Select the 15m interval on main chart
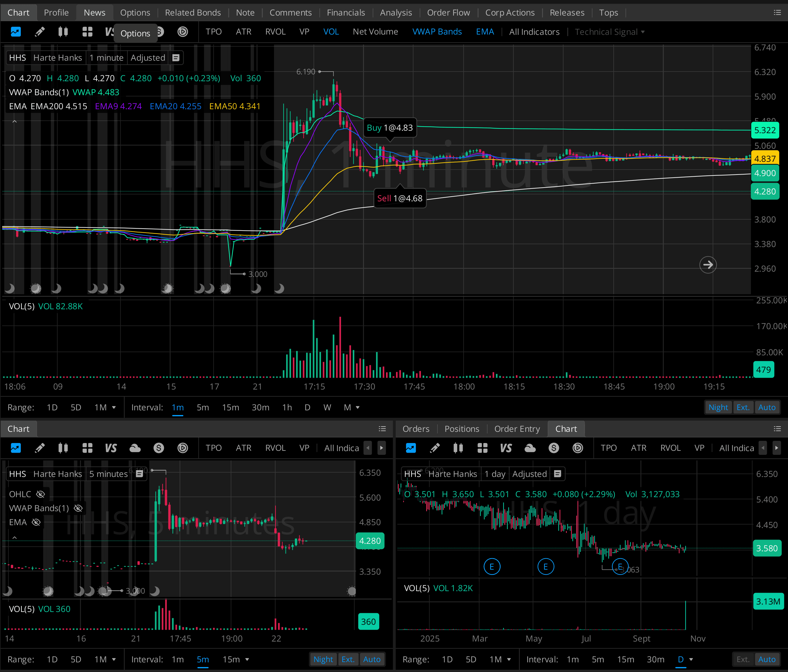Screen dimensions: 788x672 pos(230,408)
